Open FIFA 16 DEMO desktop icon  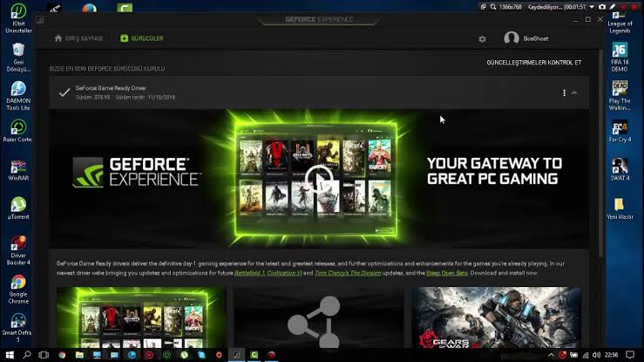pos(620,57)
